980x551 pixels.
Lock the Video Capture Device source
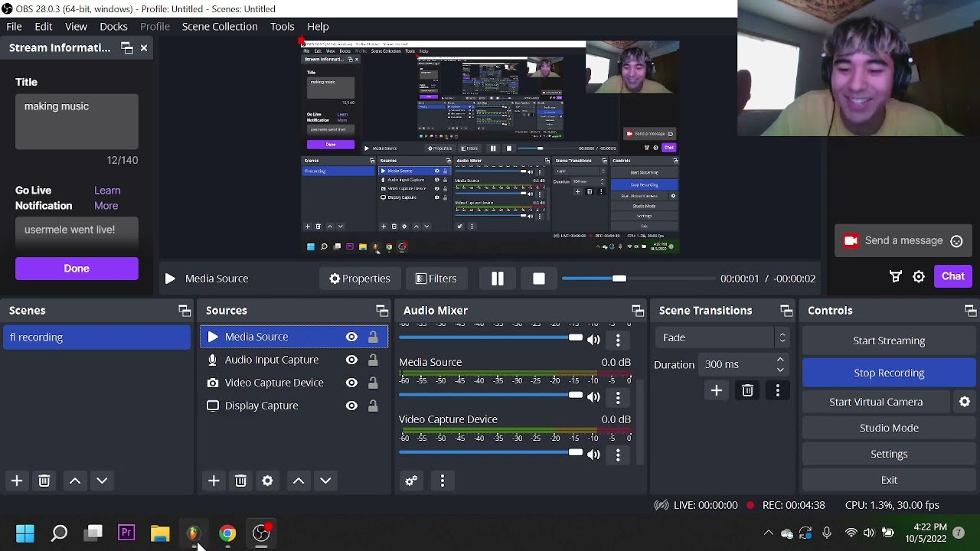tap(373, 383)
